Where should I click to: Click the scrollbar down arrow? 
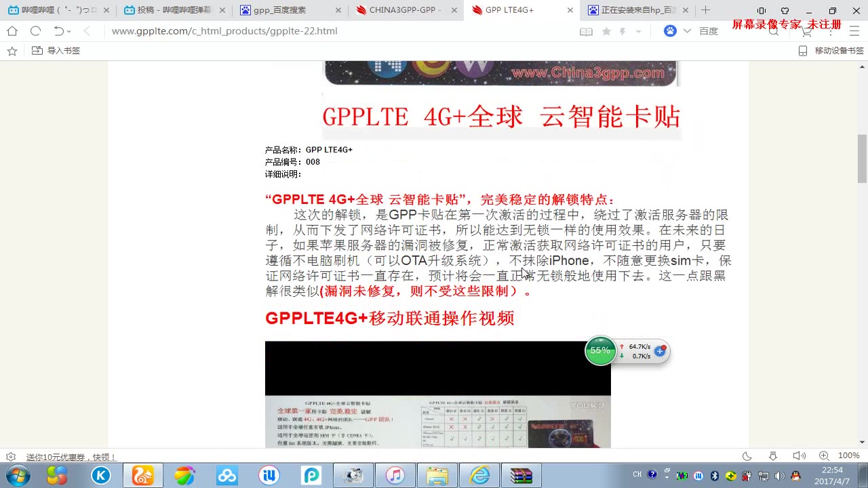[863, 443]
